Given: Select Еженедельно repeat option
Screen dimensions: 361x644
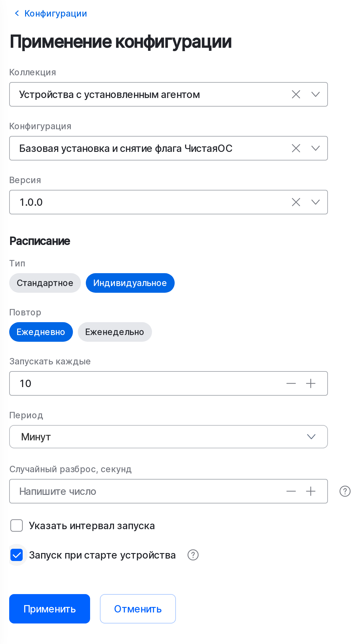Looking at the screenshot, I should click(115, 332).
